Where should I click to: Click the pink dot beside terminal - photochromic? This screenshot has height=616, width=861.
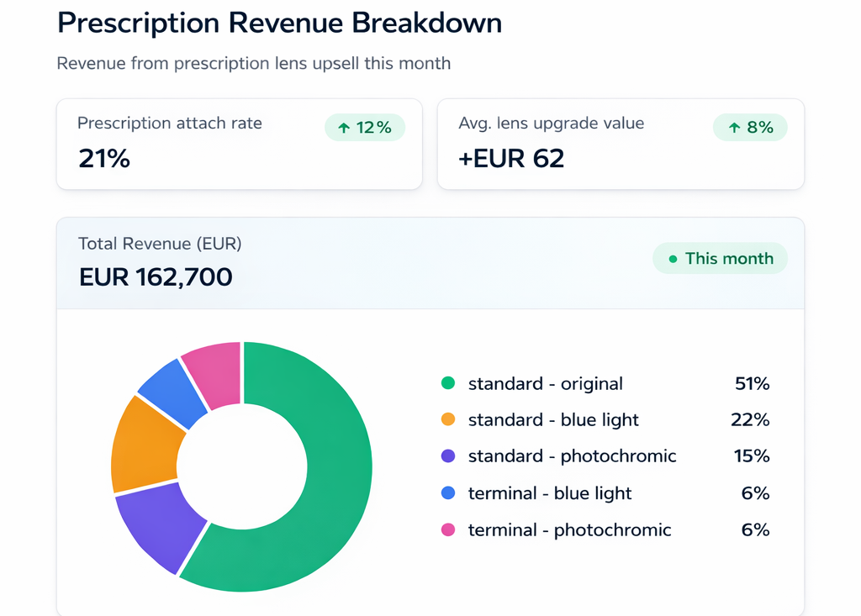(x=446, y=530)
